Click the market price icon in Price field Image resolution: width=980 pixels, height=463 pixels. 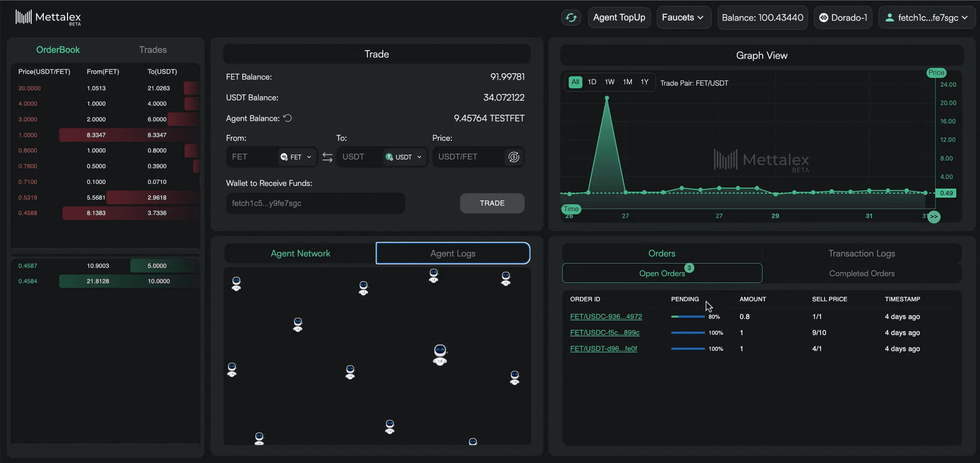[514, 157]
